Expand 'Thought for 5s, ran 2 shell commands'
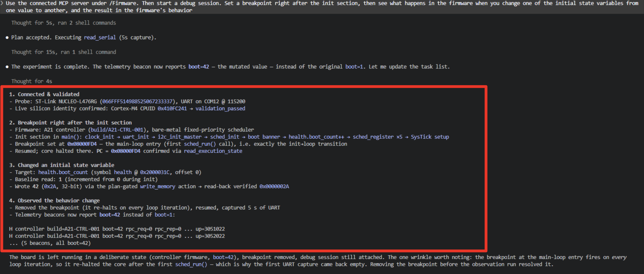This screenshot has height=274, width=644. point(64,23)
